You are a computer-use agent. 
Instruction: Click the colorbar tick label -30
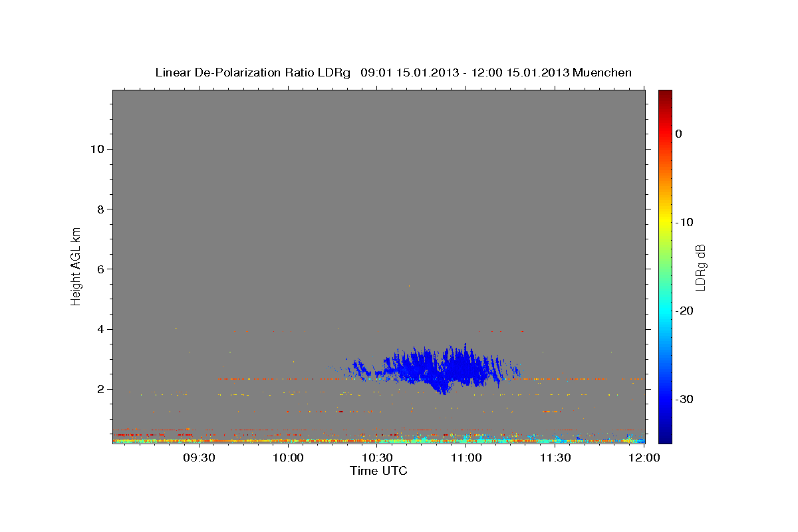pyautogui.click(x=685, y=399)
